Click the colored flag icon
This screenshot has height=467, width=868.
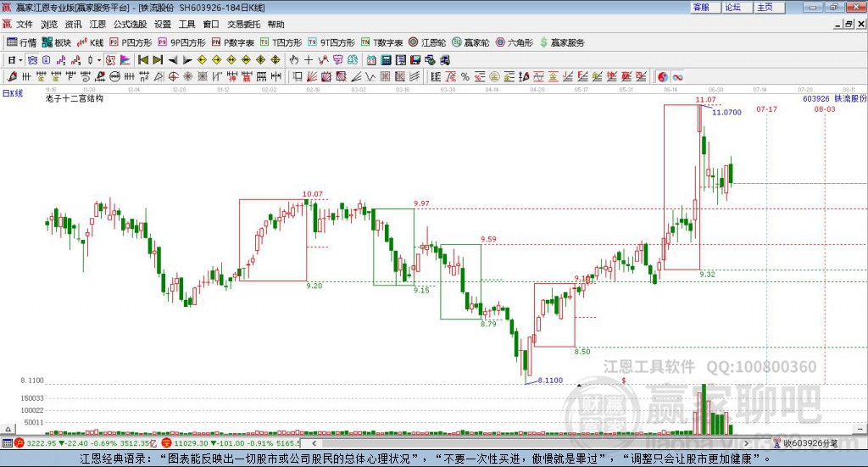(125, 60)
